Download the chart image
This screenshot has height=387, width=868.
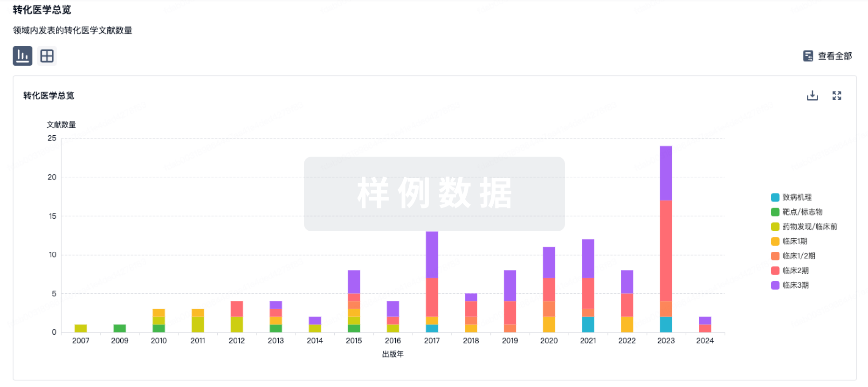pyautogui.click(x=812, y=96)
